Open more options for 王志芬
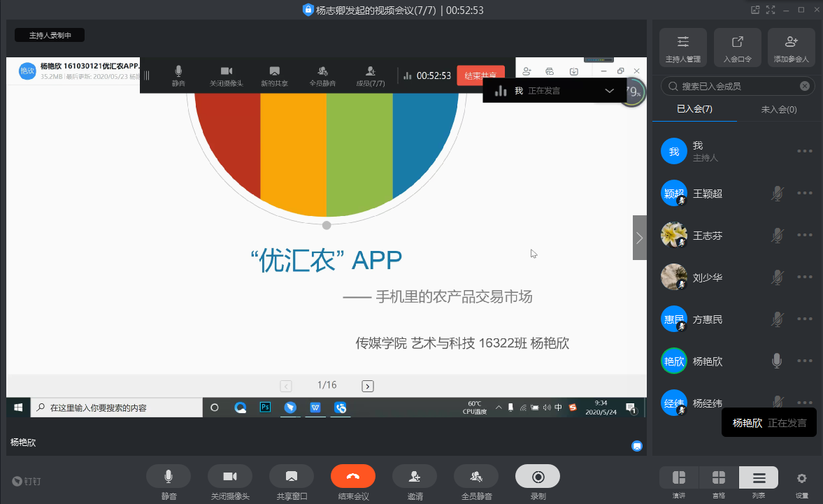 pyautogui.click(x=805, y=235)
